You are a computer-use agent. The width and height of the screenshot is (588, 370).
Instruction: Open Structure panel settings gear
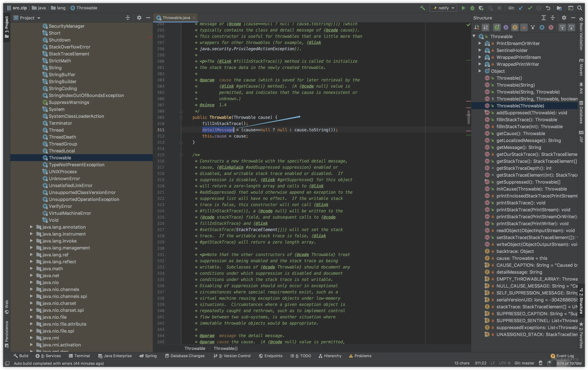[x=564, y=18]
